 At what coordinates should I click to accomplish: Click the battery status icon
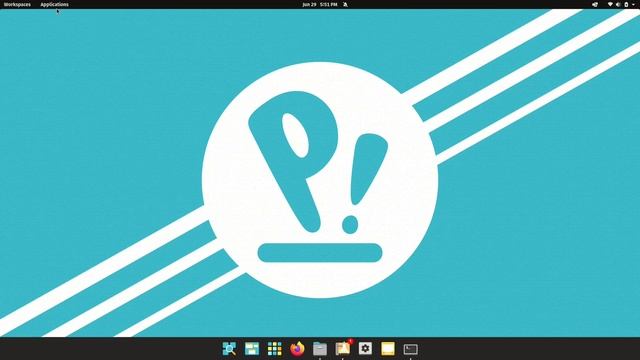click(626, 4)
